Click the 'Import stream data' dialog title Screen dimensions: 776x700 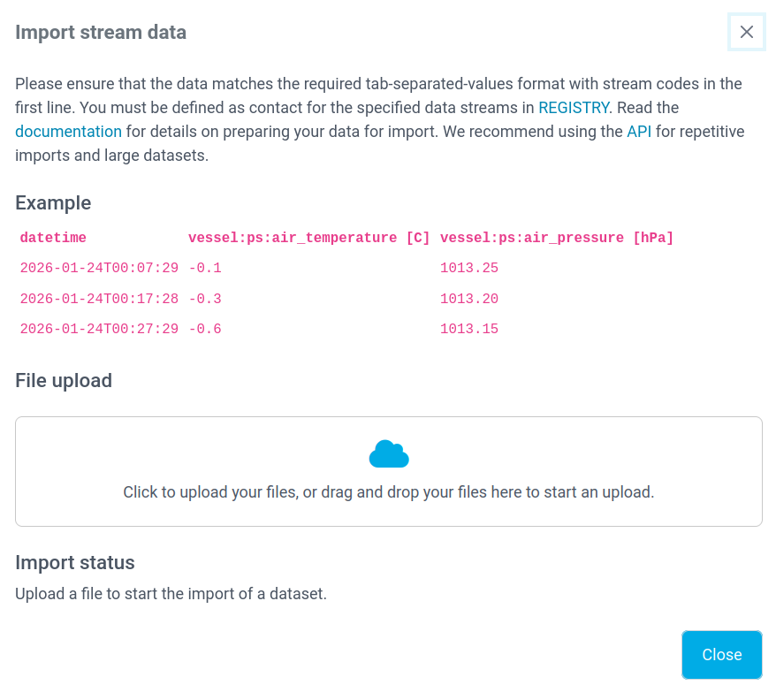click(101, 33)
